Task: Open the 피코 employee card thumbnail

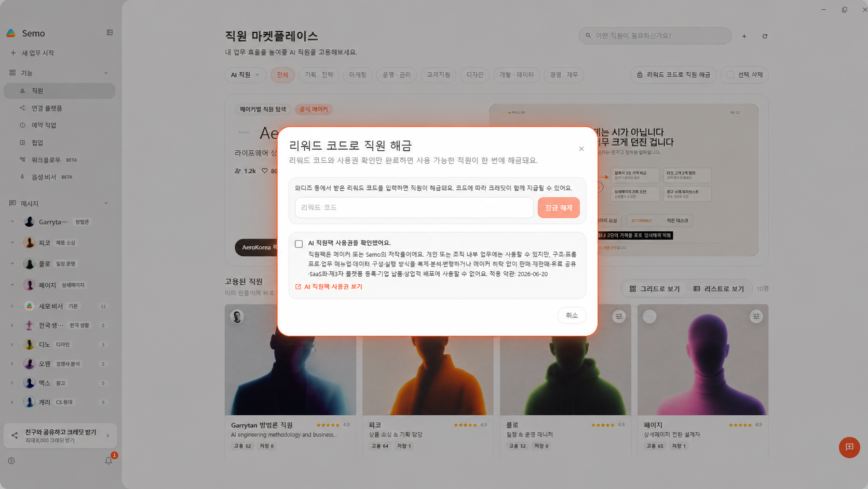Action: (x=428, y=375)
